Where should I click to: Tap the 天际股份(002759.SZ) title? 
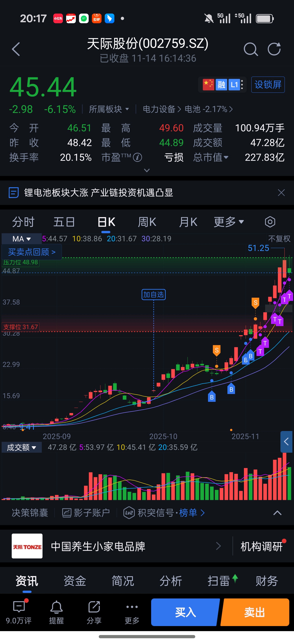tap(147, 44)
